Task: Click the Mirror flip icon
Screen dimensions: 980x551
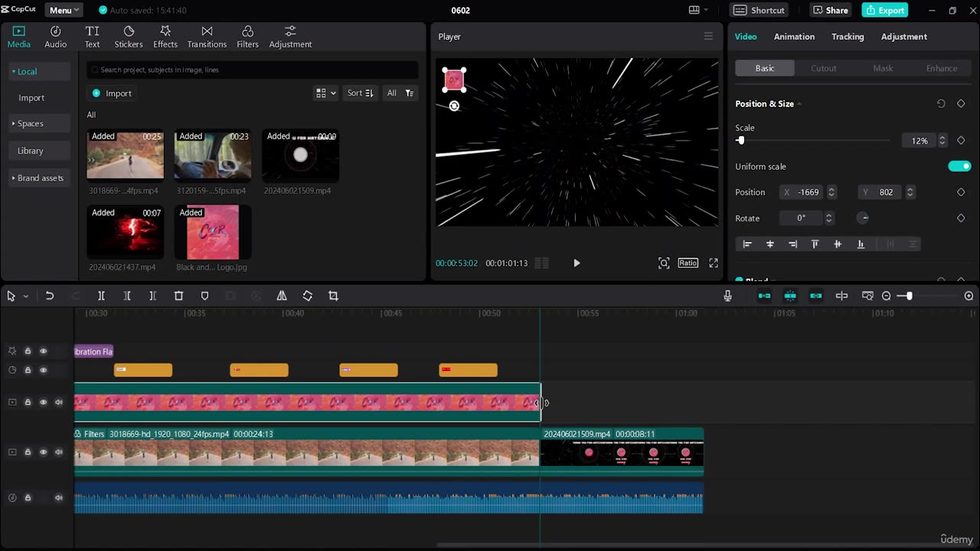Action: (x=282, y=295)
